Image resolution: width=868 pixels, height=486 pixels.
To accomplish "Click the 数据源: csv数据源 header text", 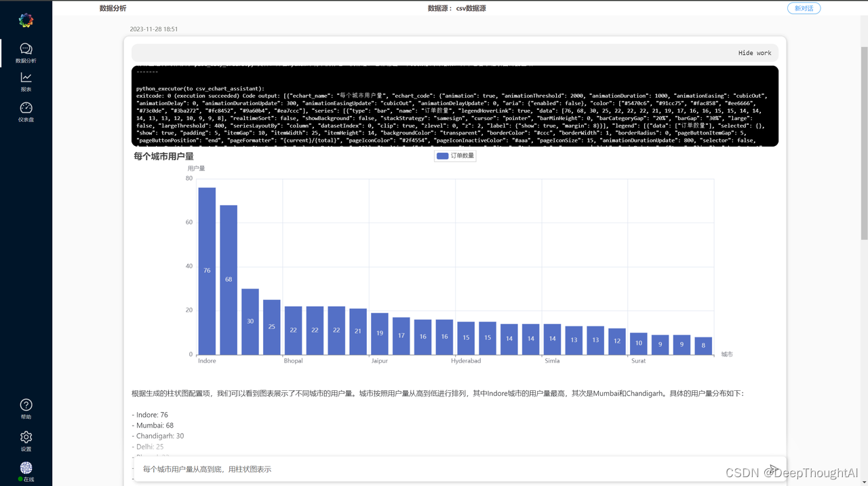I will [456, 8].
